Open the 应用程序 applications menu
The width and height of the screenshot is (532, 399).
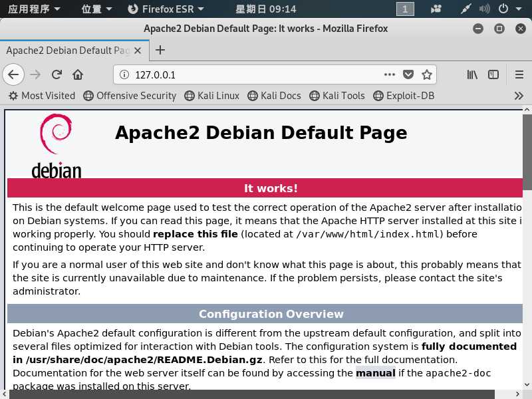tap(34, 9)
